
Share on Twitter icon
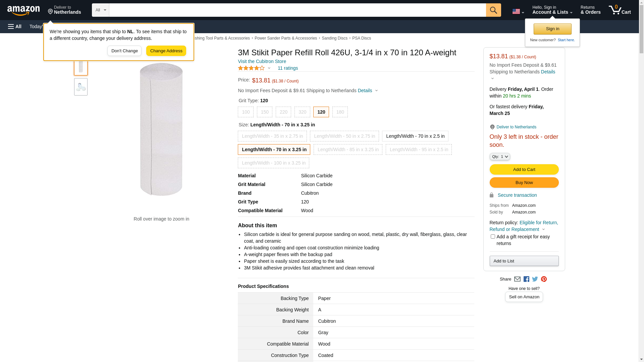[535, 279]
